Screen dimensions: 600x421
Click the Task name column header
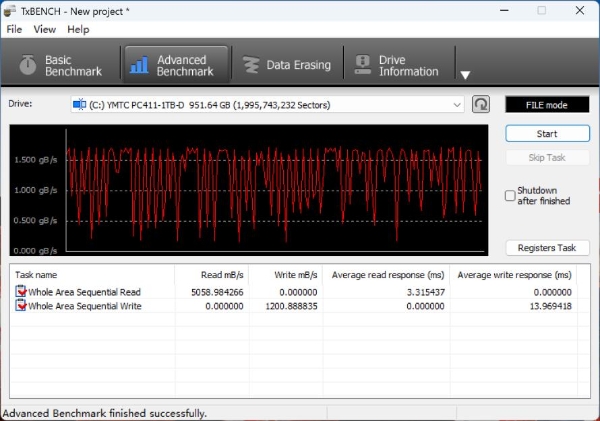click(x=92, y=275)
